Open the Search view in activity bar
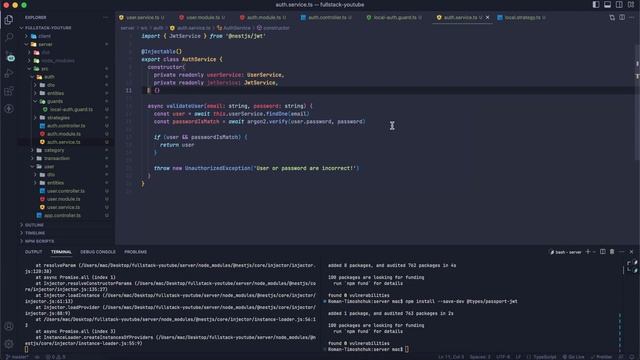 [9, 37]
